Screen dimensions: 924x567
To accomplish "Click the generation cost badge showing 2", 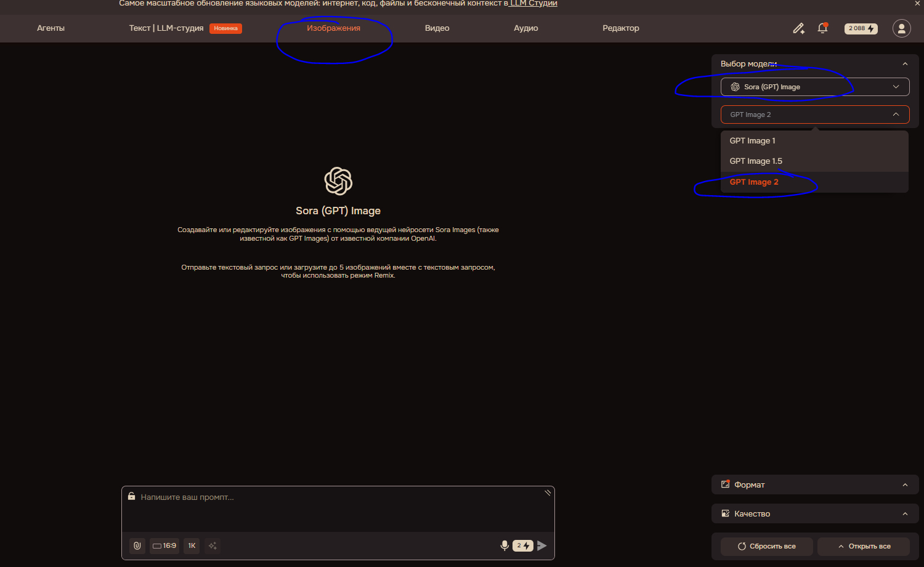I will (x=523, y=545).
